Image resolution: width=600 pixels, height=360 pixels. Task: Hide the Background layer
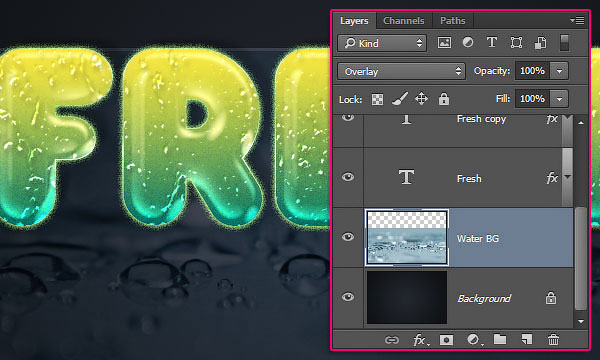(348, 297)
